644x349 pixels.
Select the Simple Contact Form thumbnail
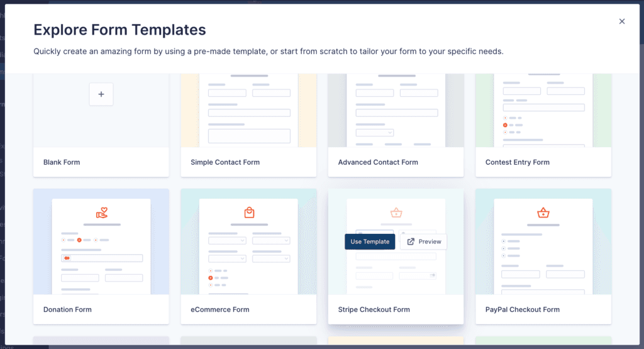pyautogui.click(x=248, y=111)
